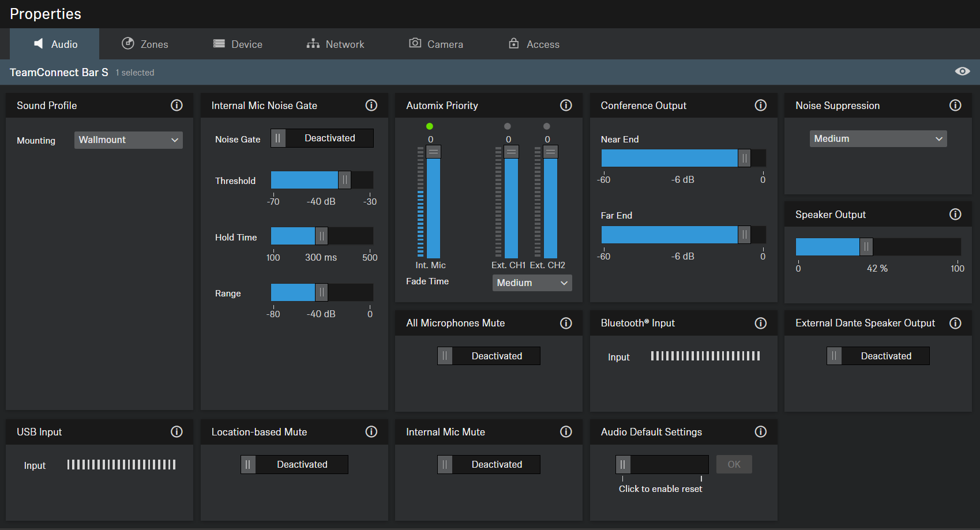Screen dimensions: 980x530
Task: Click the enable reset slider handle
Action: 623,465
